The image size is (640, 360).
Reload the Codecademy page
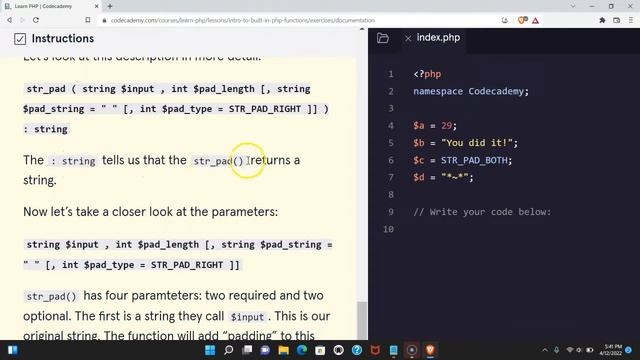click(x=36, y=20)
